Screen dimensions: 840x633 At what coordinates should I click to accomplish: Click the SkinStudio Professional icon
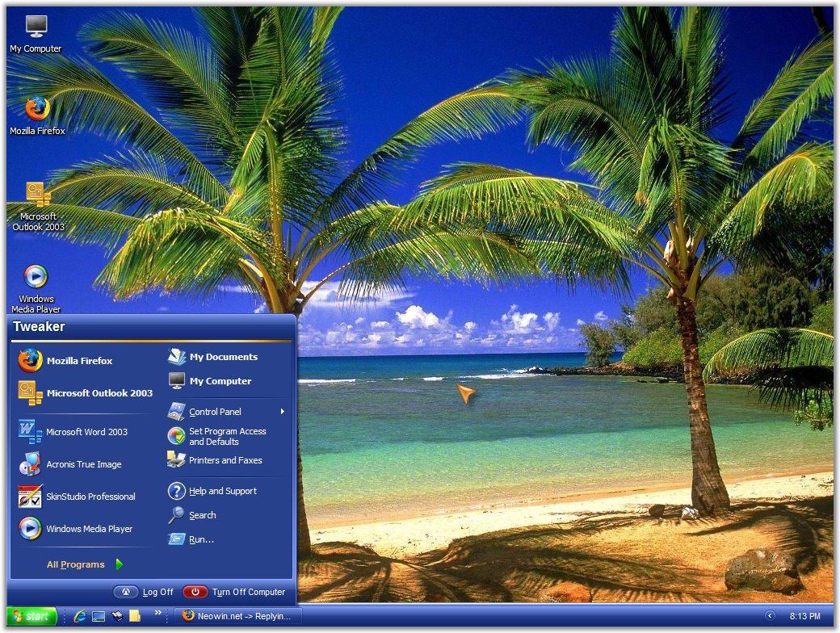(29, 497)
